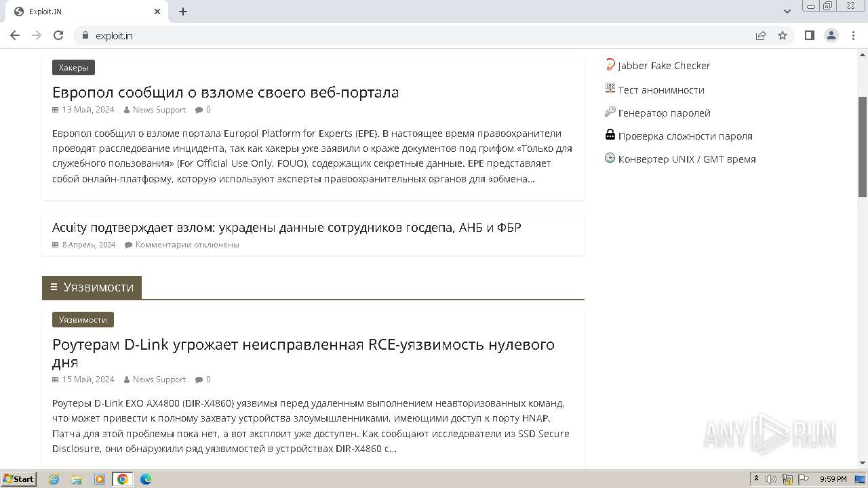Screen dimensions: 868x488
Task: Click the 13 Май, 2024 date link
Action: 88,110
